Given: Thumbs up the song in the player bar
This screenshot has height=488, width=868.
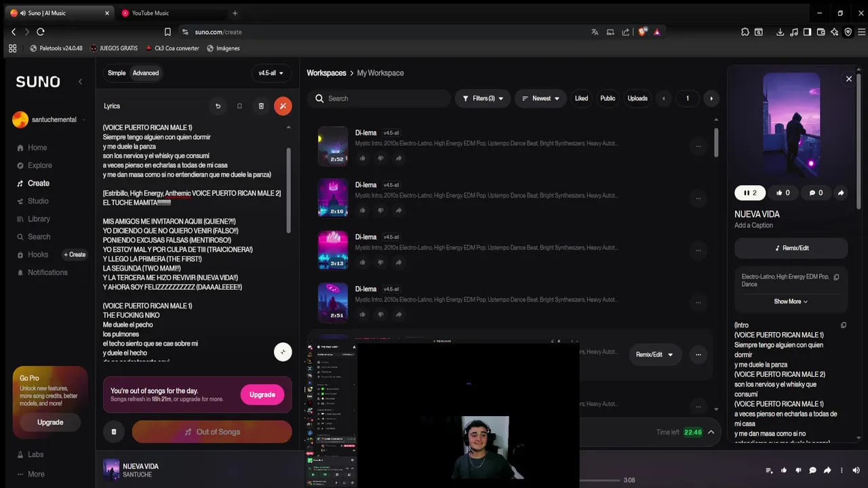Looking at the screenshot, I should point(784,470).
